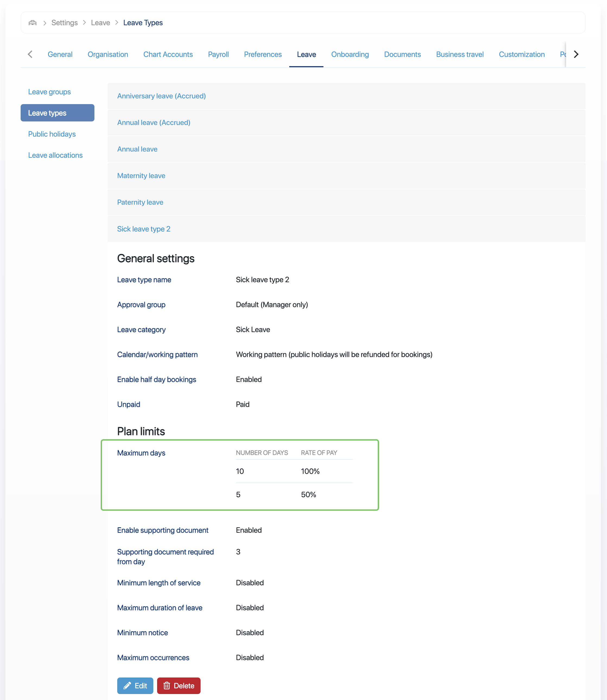Expand Anniversary leave (Accrued) row
Viewport: 607px width, 700px height.
161,96
